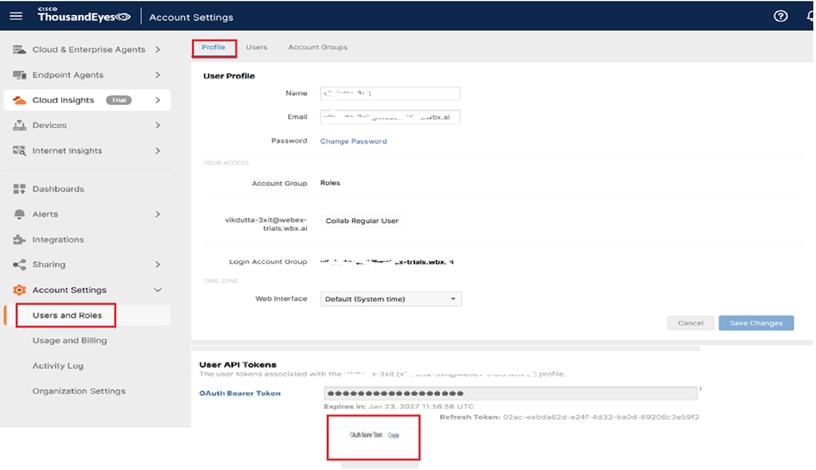The height and width of the screenshot is (470, 816).
Task: Expand Cloud & Enterprise Agents chevron
Action: coord(158,49)
